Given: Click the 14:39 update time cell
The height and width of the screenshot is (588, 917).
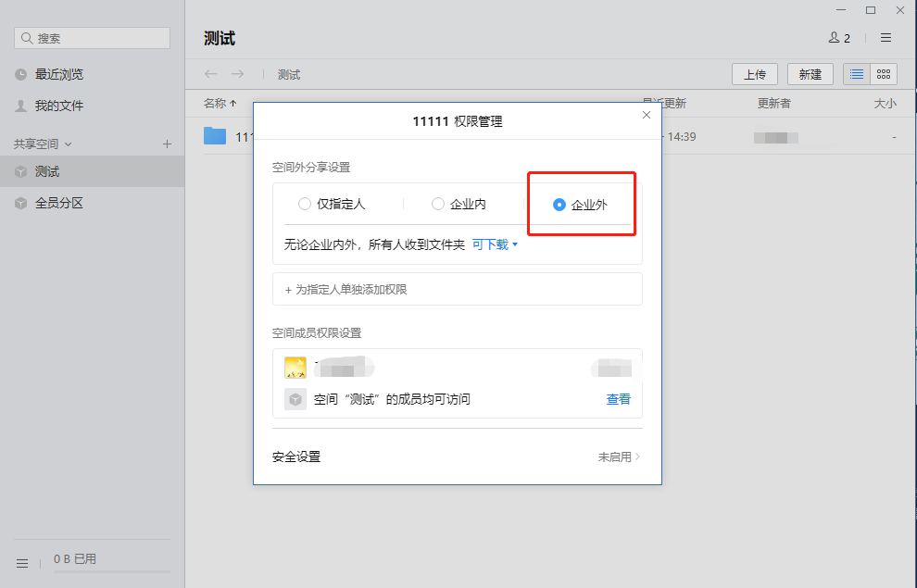Looking at the screenshot, I should 682,137.
